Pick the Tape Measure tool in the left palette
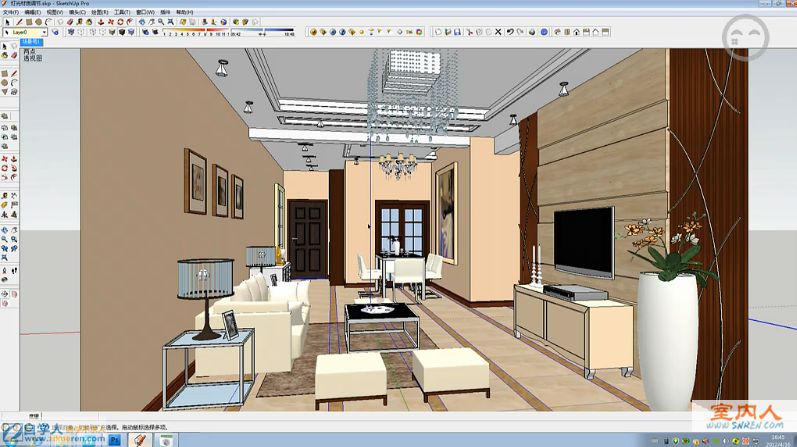 coord(5,195)
